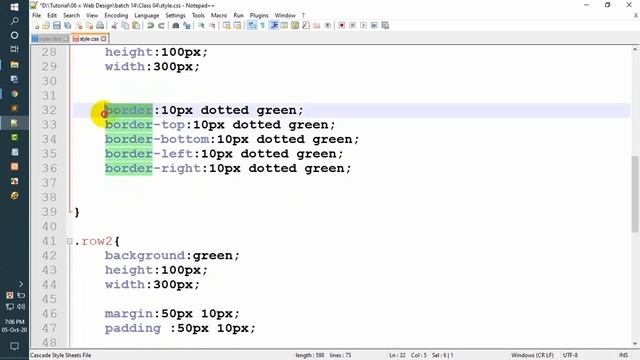Screen dimensions: 640x360
Task: Open the notification center icon
Action: tap(14, 346)
